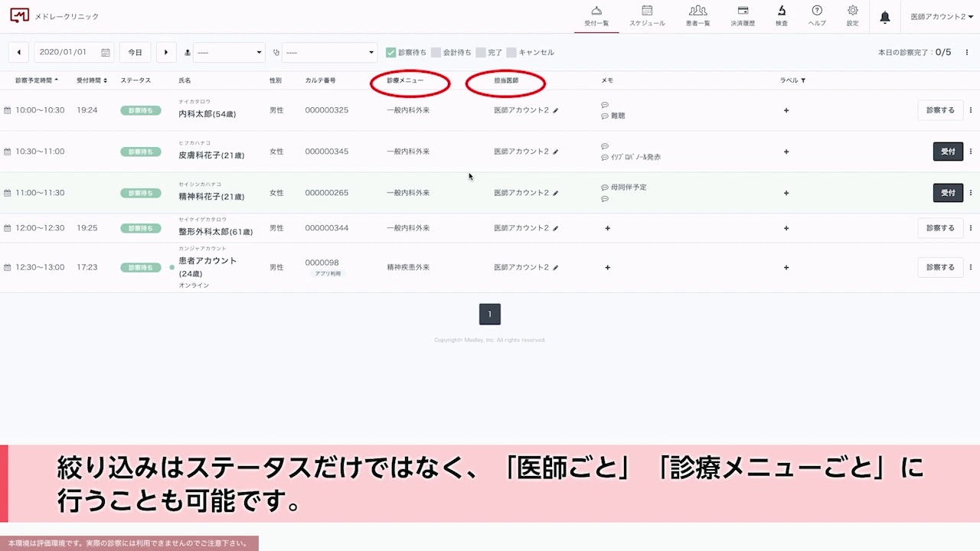980x551 pixels.
Task: Check the 完了 filter
Action: [x=481, y=52]
